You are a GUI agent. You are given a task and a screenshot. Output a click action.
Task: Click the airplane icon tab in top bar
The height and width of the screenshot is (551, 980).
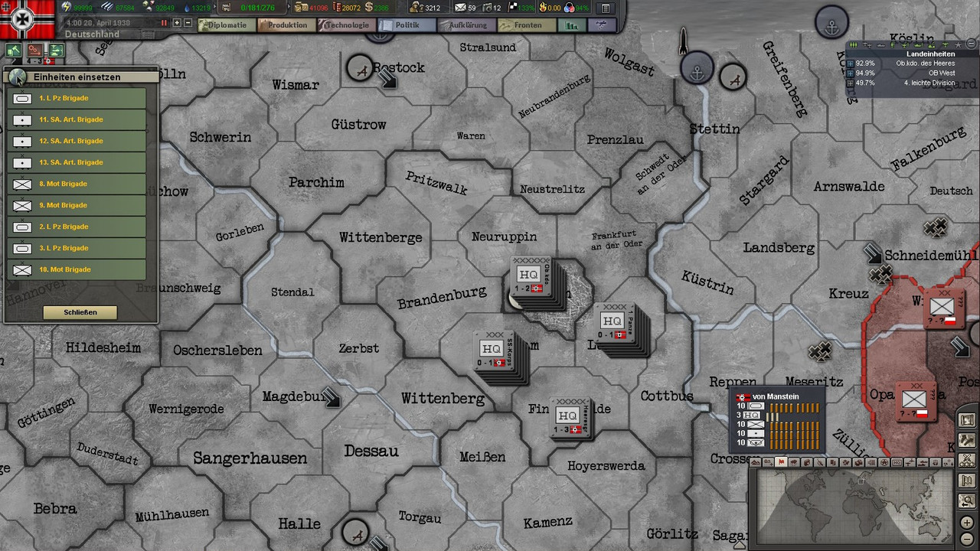(602, 25)
